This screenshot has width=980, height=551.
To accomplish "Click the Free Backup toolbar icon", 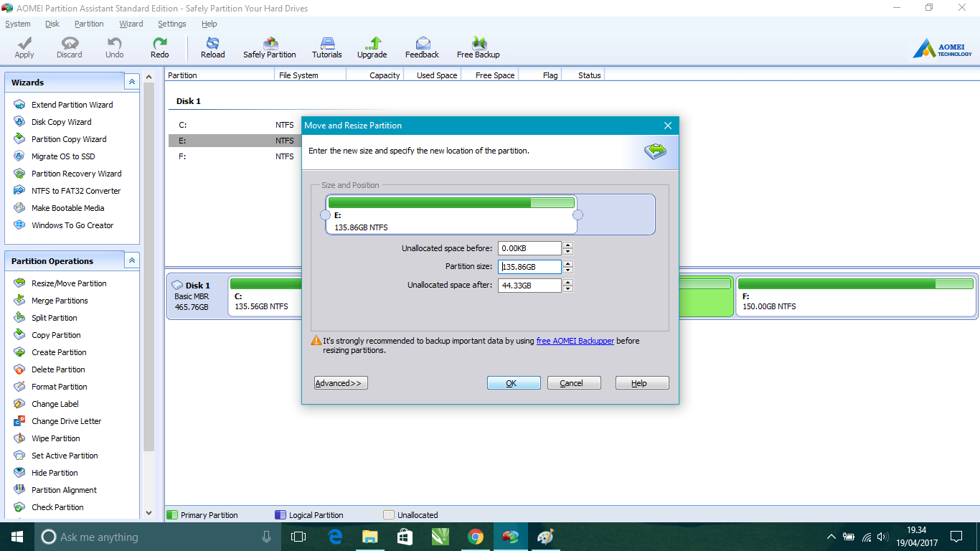I will pos(479,48).
